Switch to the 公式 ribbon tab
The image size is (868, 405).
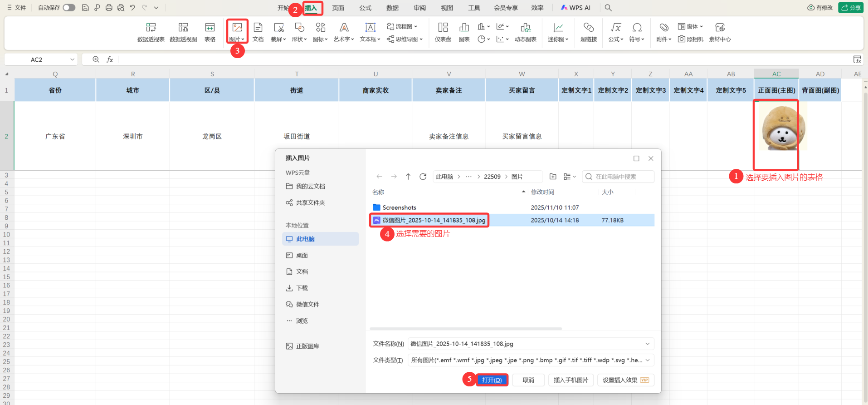click(365, 8)
